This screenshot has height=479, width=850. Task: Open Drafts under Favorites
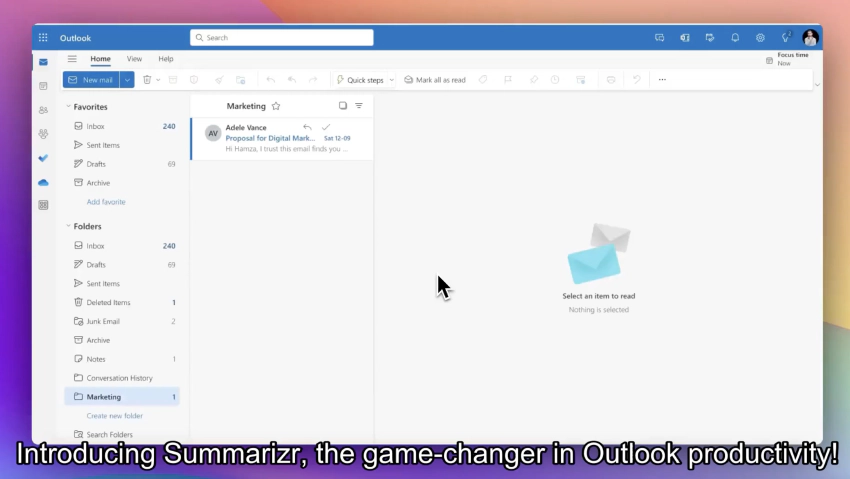click(123, 164)
